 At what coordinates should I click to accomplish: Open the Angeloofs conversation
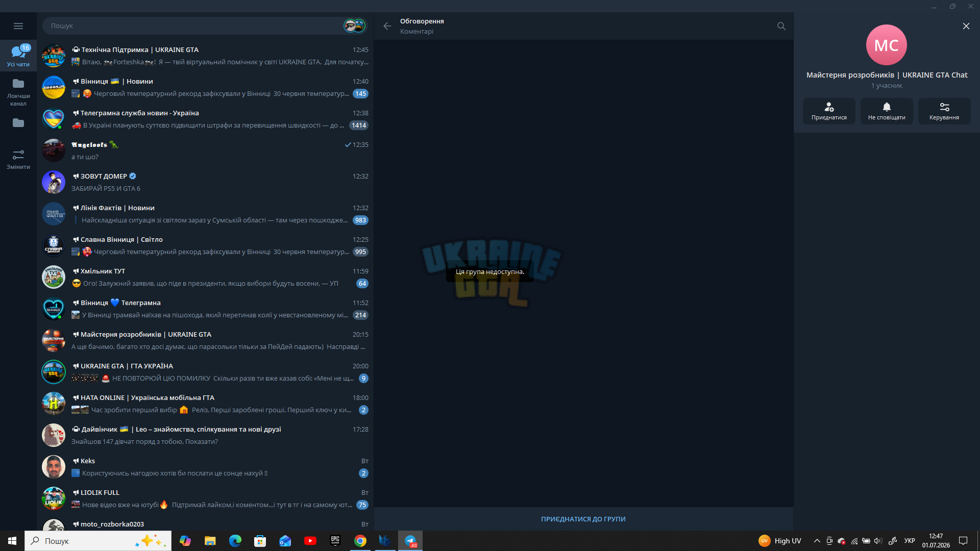coord(205,151)
